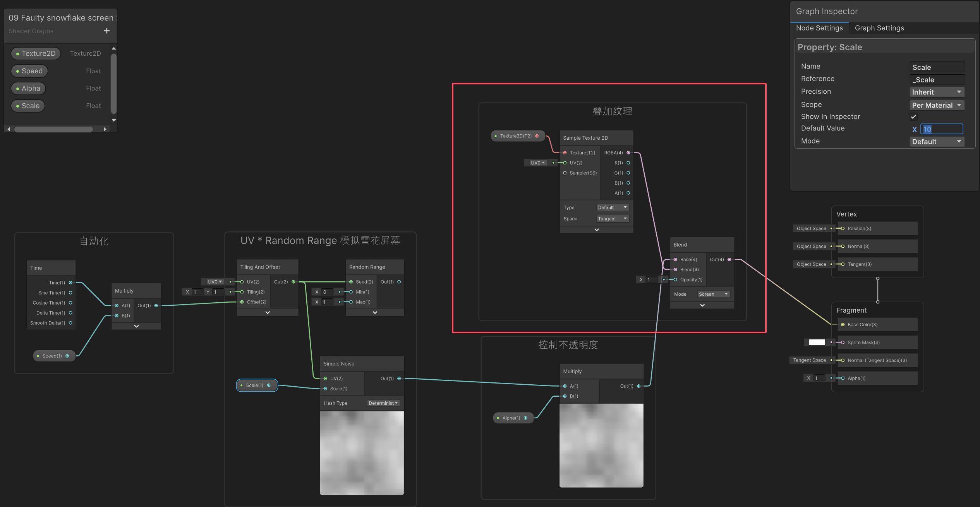Viewport: 980px width, 507px height.
Task: Click the Alpha group Multiply node preview
Action: [x=601, y=445]
